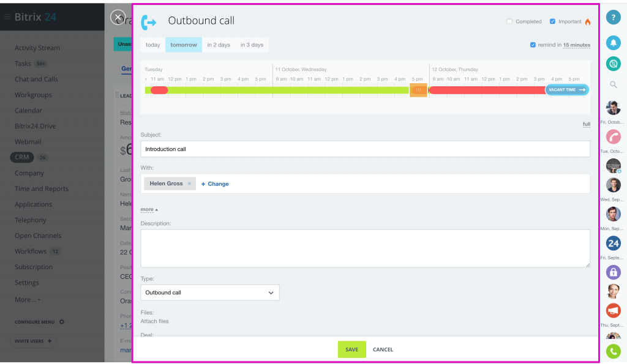The image size is (627, 364).
Task: Open Applications in sidebar
Action: click(33, 204)
